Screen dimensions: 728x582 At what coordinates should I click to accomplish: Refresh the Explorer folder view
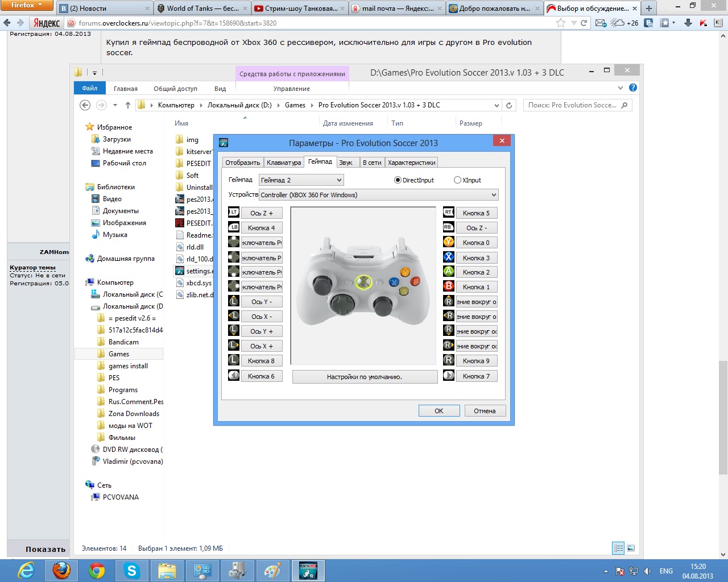[x=510, y=105]
